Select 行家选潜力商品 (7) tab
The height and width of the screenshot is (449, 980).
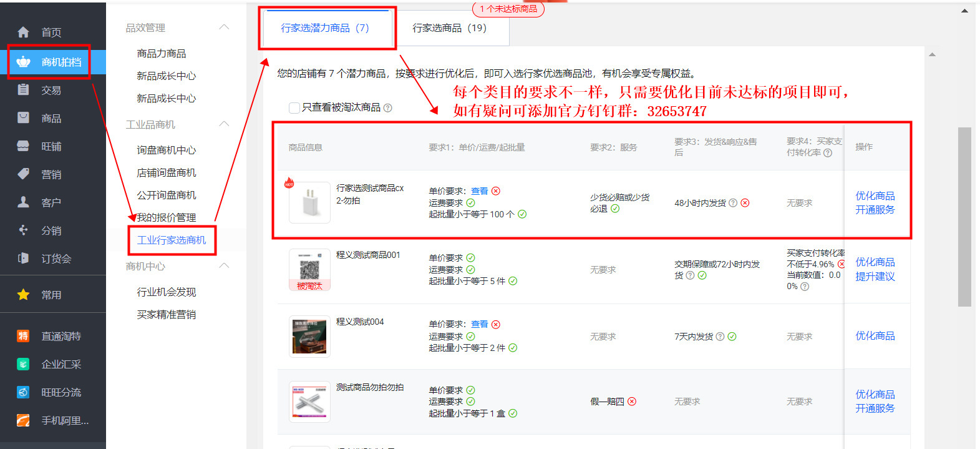click(324, 28)
